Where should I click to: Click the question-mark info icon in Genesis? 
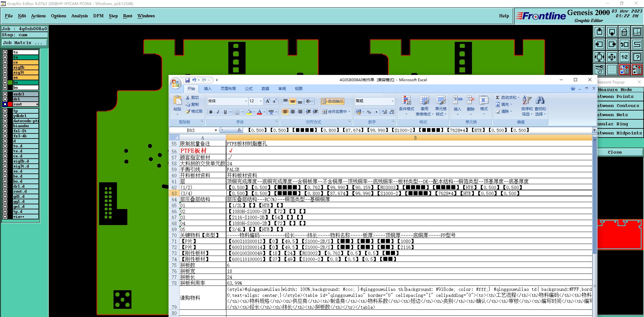coord(637,57)
